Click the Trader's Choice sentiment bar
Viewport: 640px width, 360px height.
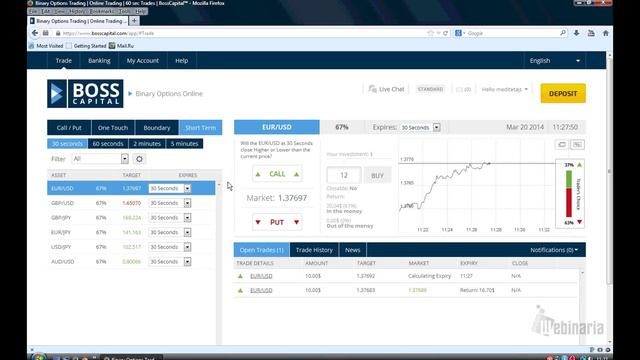569,194
